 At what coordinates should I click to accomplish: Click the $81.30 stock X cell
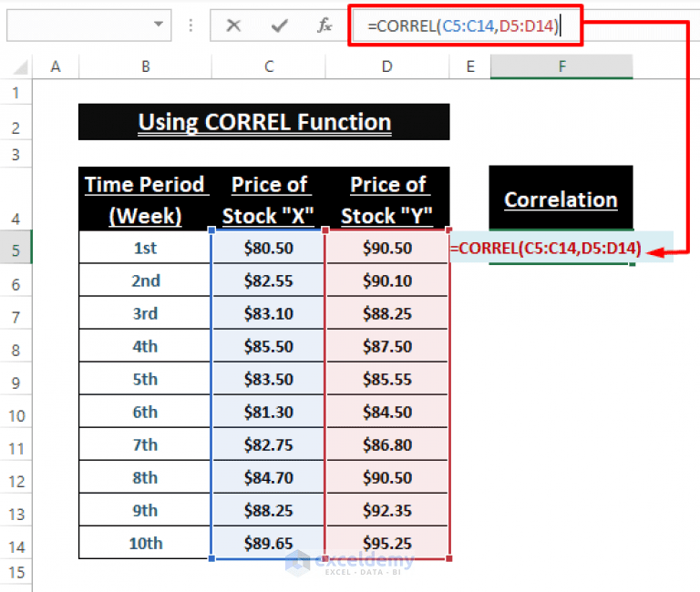pos(268,412)
